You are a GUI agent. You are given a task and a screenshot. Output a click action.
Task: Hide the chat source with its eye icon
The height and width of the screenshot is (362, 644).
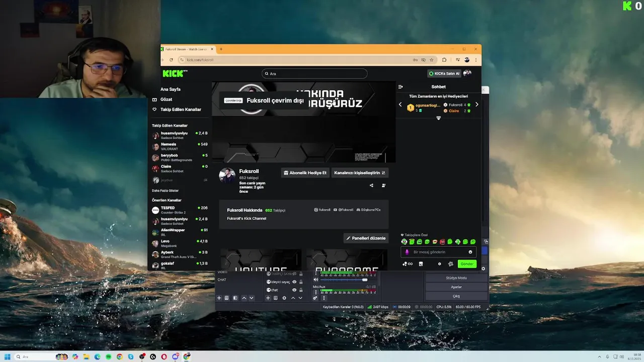coord(294,290)
